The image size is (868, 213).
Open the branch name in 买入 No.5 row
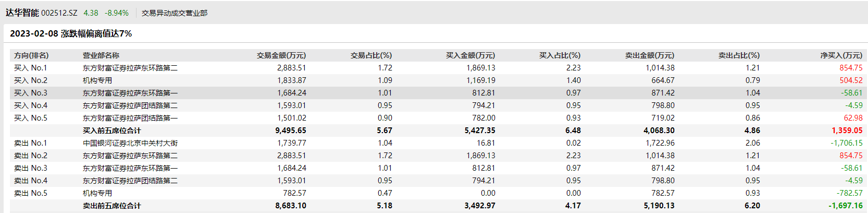(x=130, y=118)
